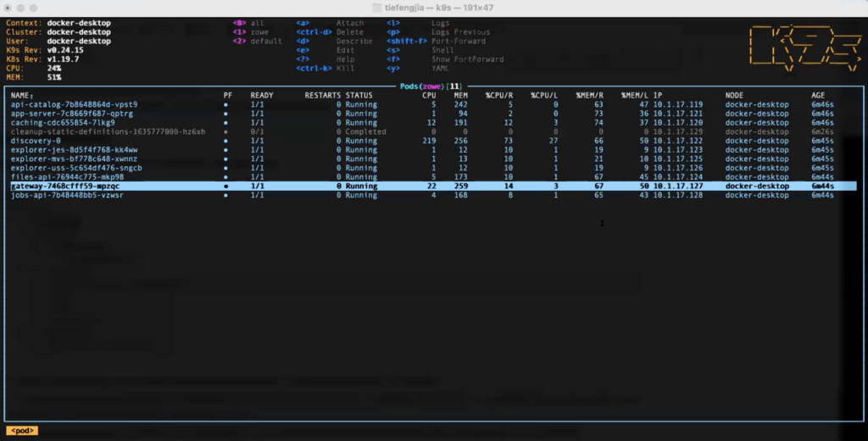868x441 pixels.
Task: Select pod files-api-76944c775-mkp98
Action: [x=68, y=176]
